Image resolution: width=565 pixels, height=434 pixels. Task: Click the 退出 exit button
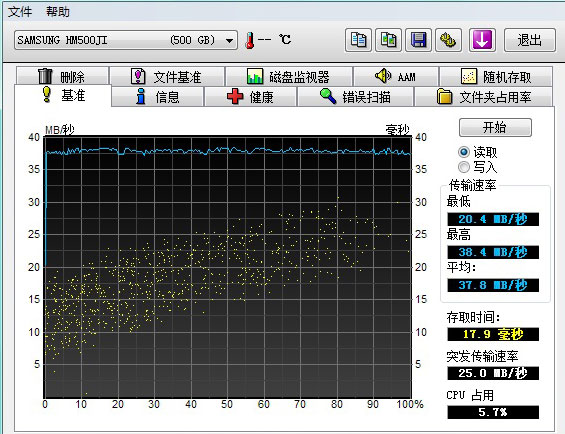pos(529,40)
